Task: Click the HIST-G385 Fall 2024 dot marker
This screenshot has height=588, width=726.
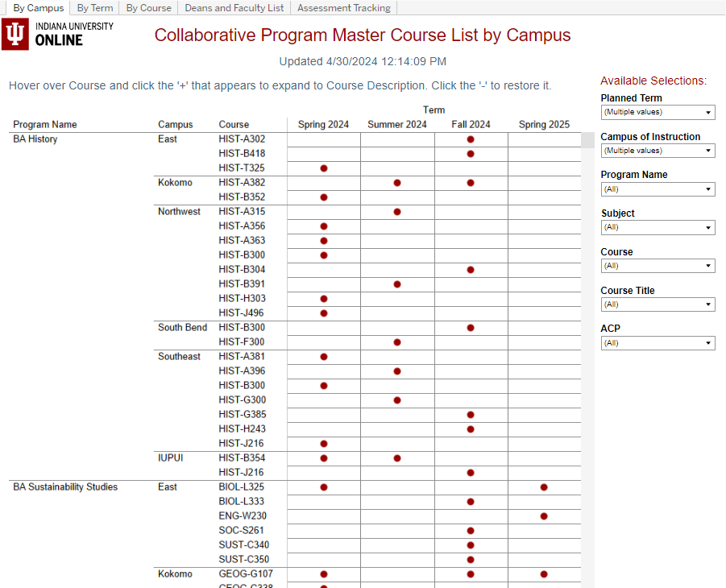Action: [471, 415]
